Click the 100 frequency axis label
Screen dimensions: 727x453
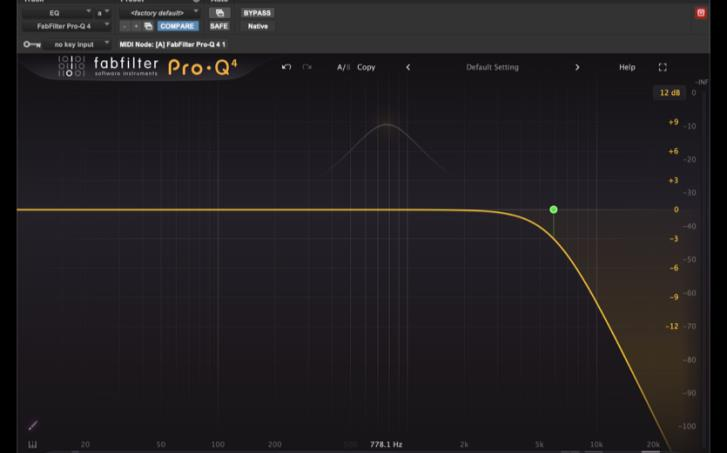coord(217,445)
